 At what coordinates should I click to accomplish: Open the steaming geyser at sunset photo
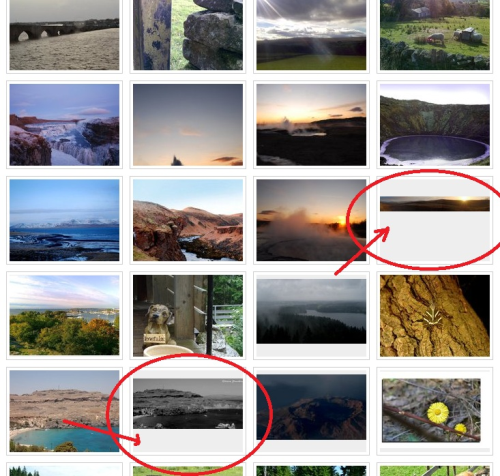click(x=311, y=220)
